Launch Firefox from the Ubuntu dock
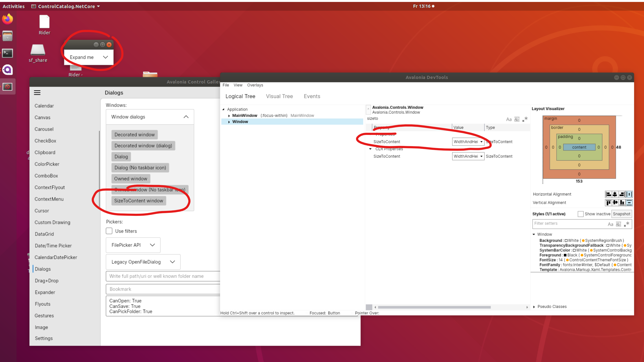The height and width of the screenshot is (362, 644). [x=8, y=19]
